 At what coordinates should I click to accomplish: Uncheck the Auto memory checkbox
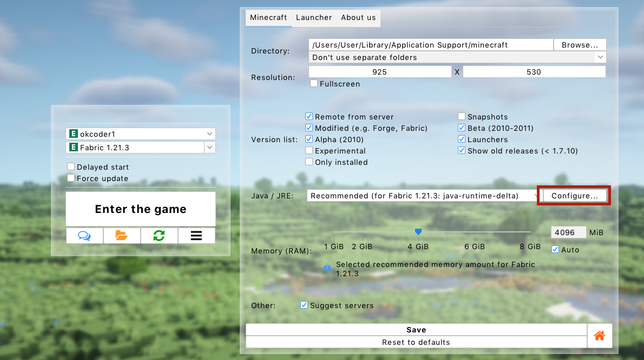pos(555,249)
